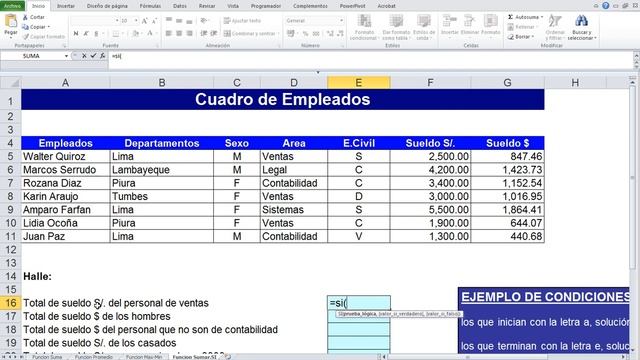Viewport: 640px width, 360px height.
Task: Align text to top of cell
Action: click(169, 20)
